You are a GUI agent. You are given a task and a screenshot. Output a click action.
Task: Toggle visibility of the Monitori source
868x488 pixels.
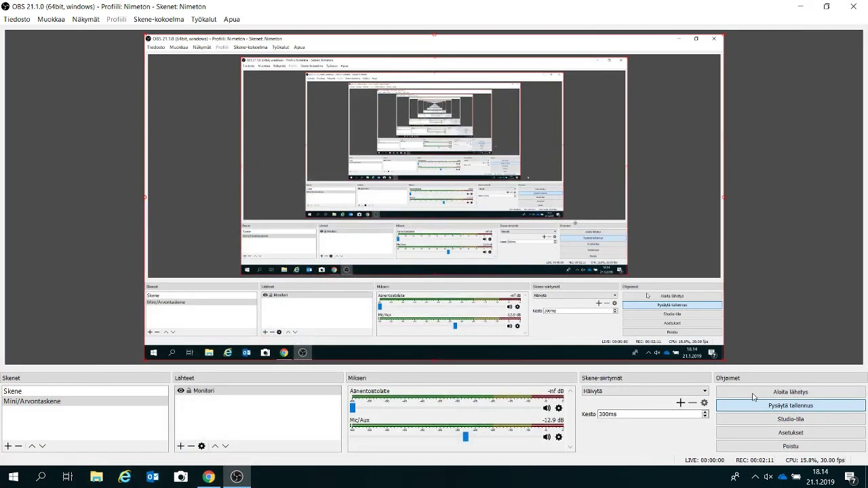pyautogui.click(x=180, y=390)
